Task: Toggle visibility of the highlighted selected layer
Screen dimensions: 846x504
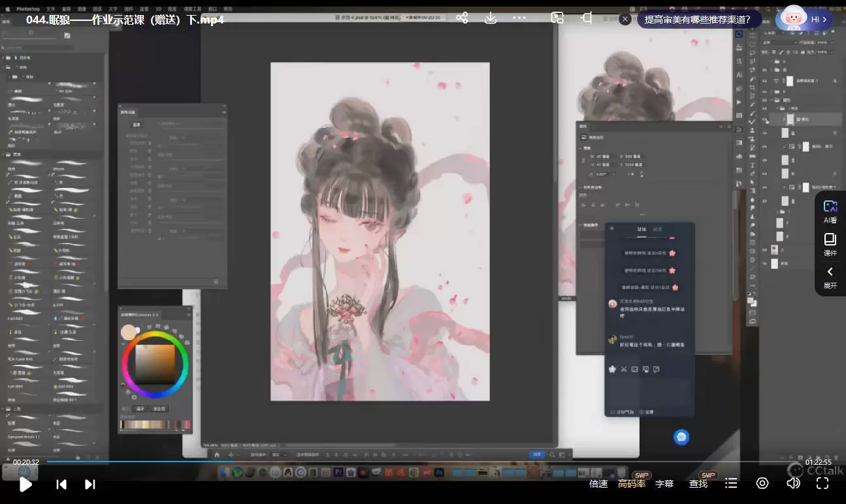Action: pyautogui.click(x=764, y=119)
